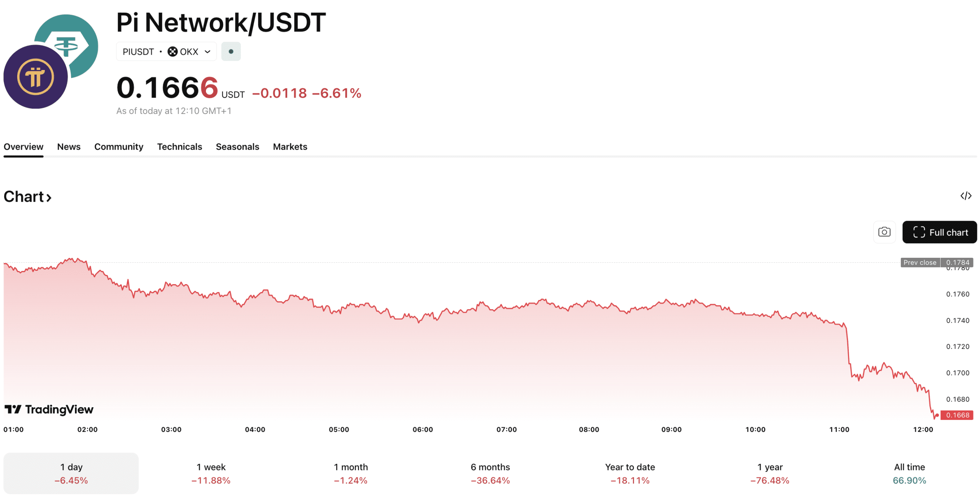This screenshot has width=980, height=498.
Task: Open the Community tab
Action: pyautogui.click(x=119, y=147)
